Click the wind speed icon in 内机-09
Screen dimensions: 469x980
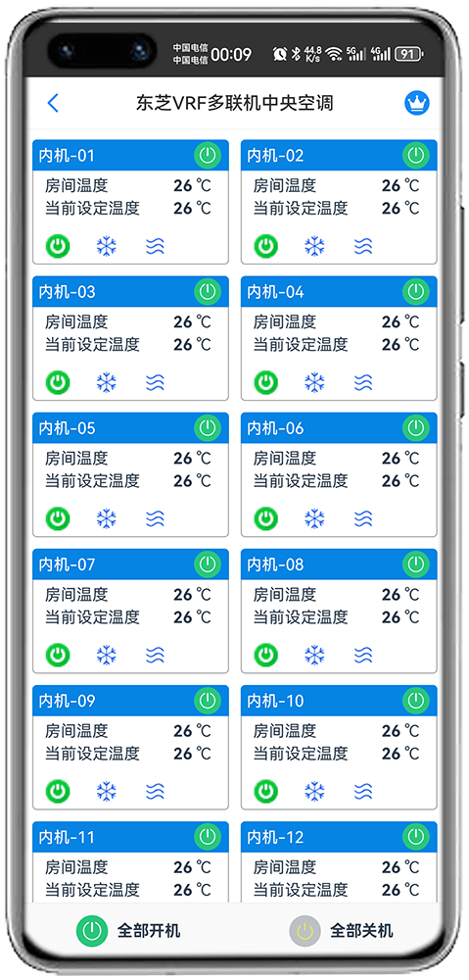(156, 791)
